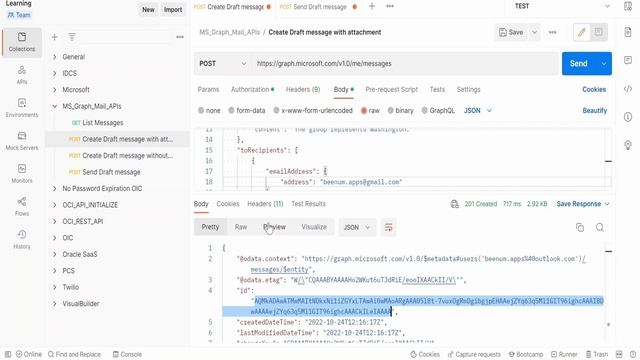Open the Console in the status bar

127,354
